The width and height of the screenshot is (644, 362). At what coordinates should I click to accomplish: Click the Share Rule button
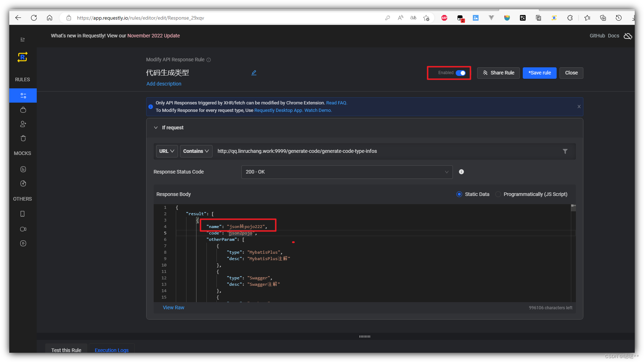coord(499,73)
